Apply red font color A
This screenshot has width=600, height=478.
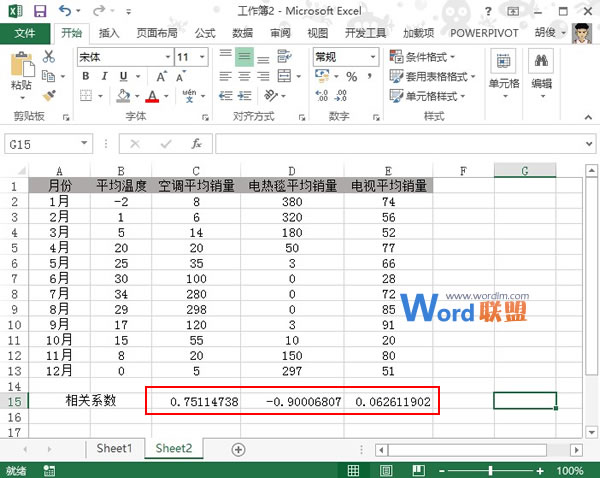(152, 96)
